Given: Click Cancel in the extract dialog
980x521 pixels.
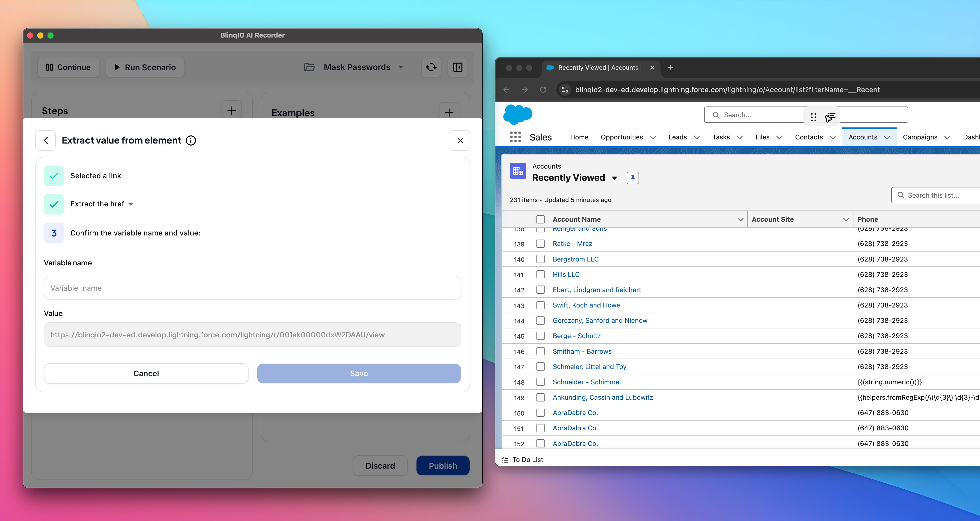Looking at the screenshot, I should (146, 374).
